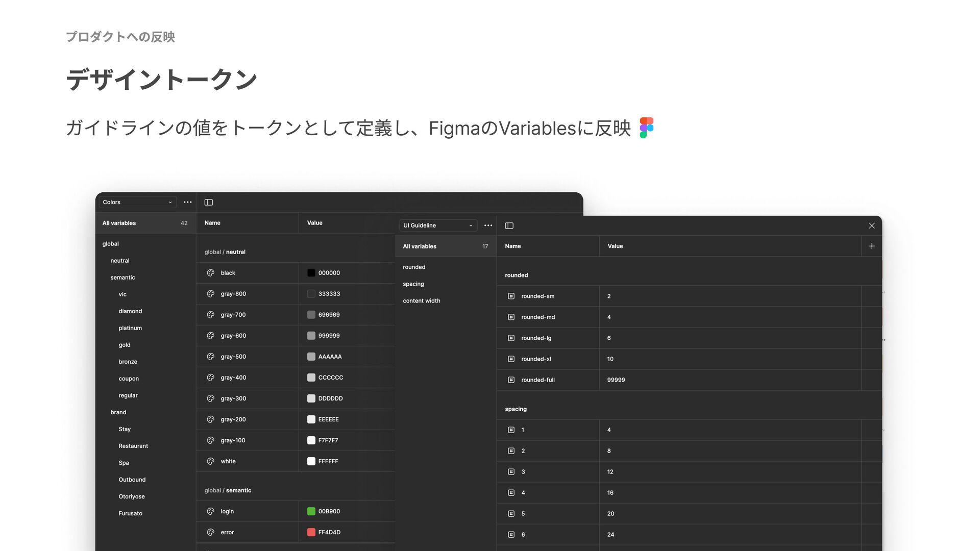
Task: Click number icon beside rounded-md
Action: point(511,317)
